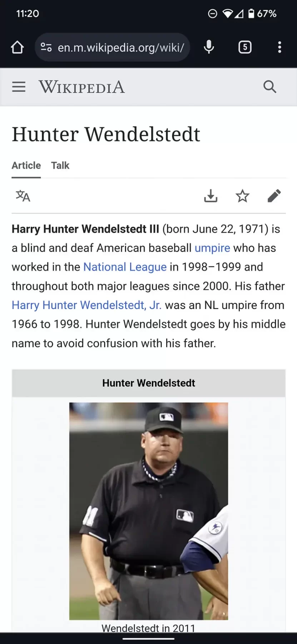Tap the Chrome home icon

tap(17, 47)
